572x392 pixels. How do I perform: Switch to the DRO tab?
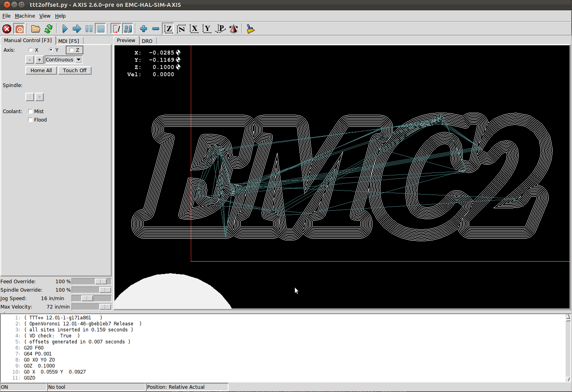(147, 41)
